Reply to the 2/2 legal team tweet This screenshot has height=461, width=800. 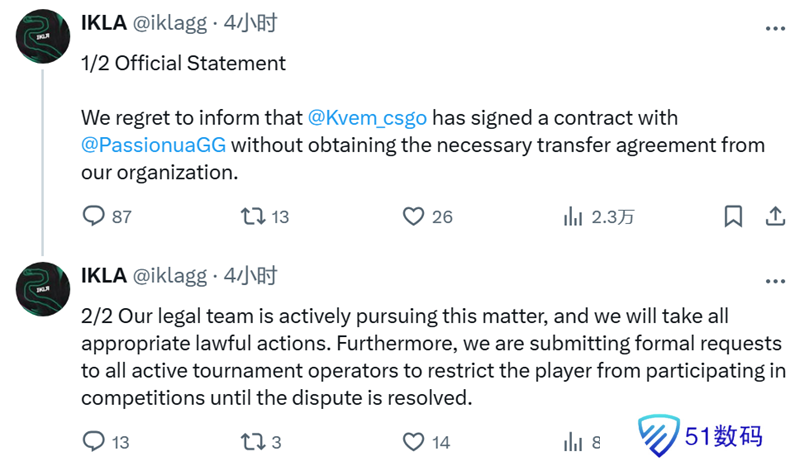click(x=93, y=441)
